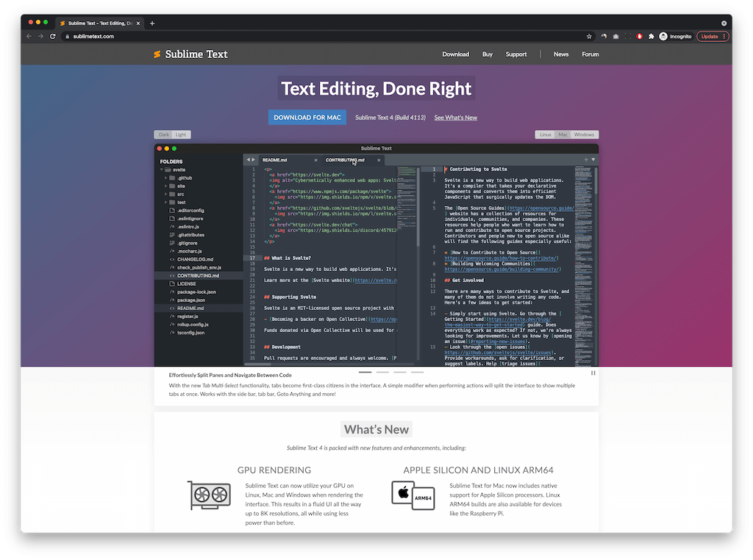Screen dimensions: 753x560
Task: Open the Download menu item in the navbar
Action: click(456, 54)
